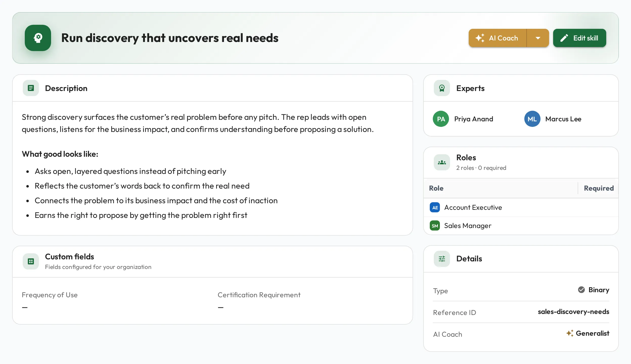Viewport: 631px width, 364px height.
Task: Sort by the Required column header
Action: 599,188
